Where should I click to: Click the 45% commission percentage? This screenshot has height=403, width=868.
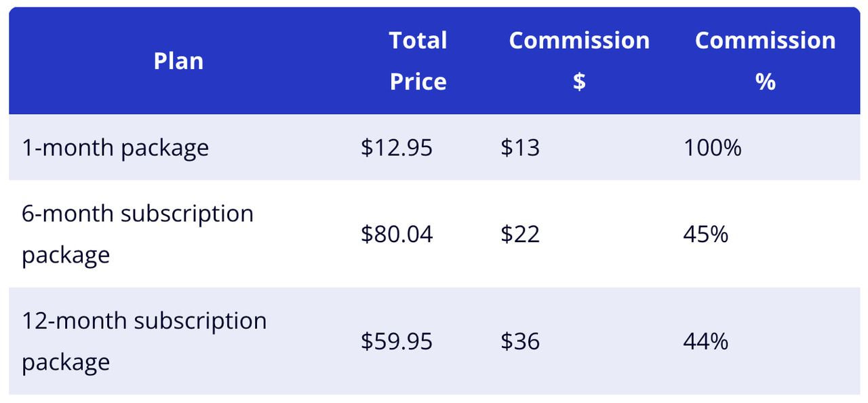click(706, 234)
